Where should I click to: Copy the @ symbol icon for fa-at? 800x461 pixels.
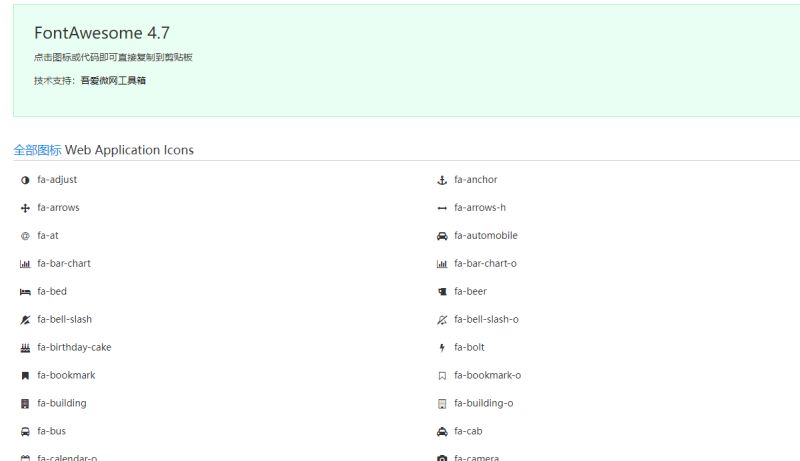pyautogui.click(x=25, y=236)
